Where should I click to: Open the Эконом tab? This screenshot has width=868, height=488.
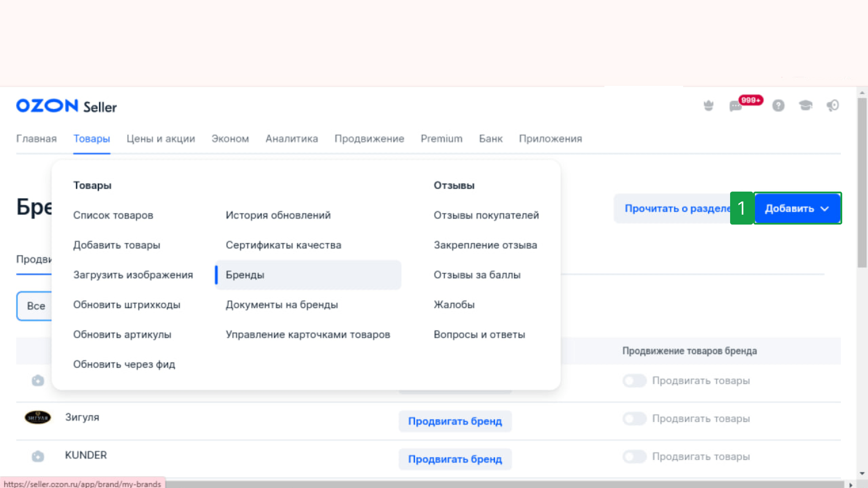pos(230,139)
